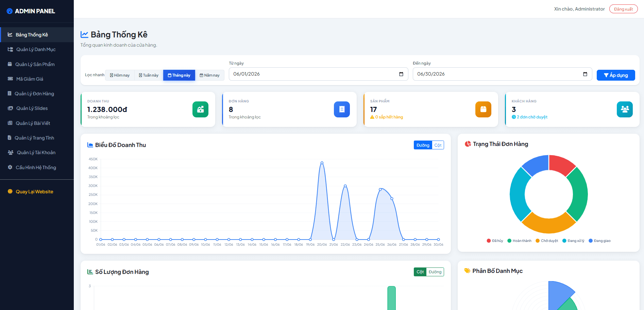This screenshot has width=644, height=310.
Task: Click the Cấu Hình Hệ Thống gear icon
Action: pyautogui.click(x=10, y=167)
